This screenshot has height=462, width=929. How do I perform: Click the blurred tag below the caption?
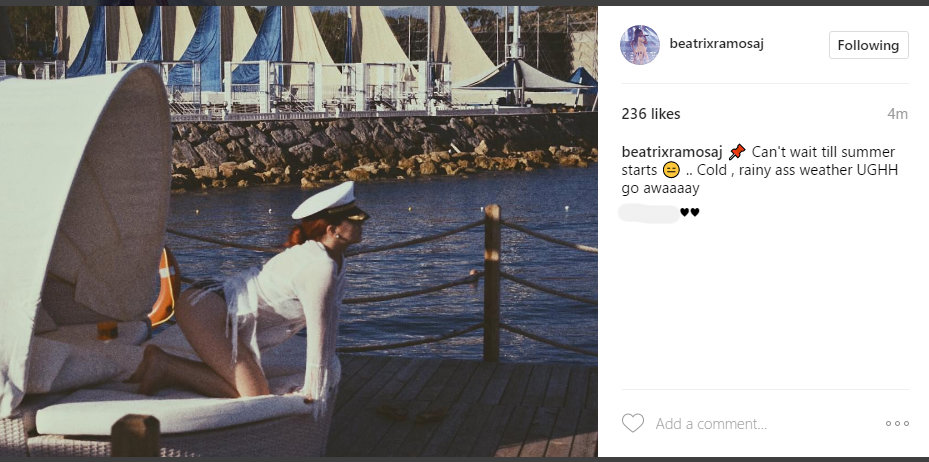[x=648, y=212]
